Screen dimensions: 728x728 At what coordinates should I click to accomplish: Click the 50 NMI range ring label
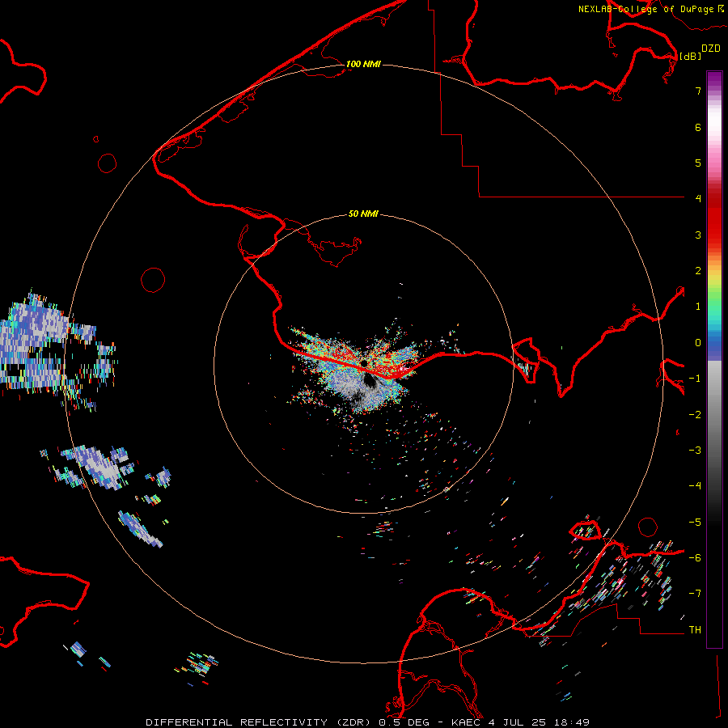click(x=363, y=214)
